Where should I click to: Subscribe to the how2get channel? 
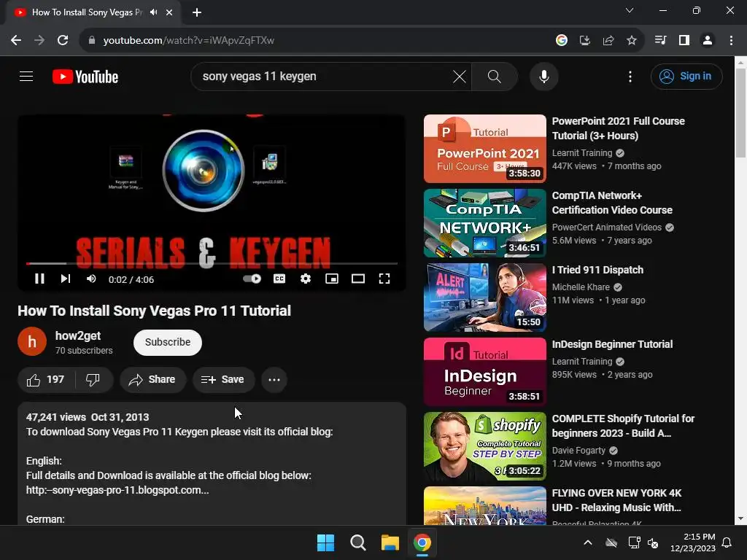[x=168, y=343]
